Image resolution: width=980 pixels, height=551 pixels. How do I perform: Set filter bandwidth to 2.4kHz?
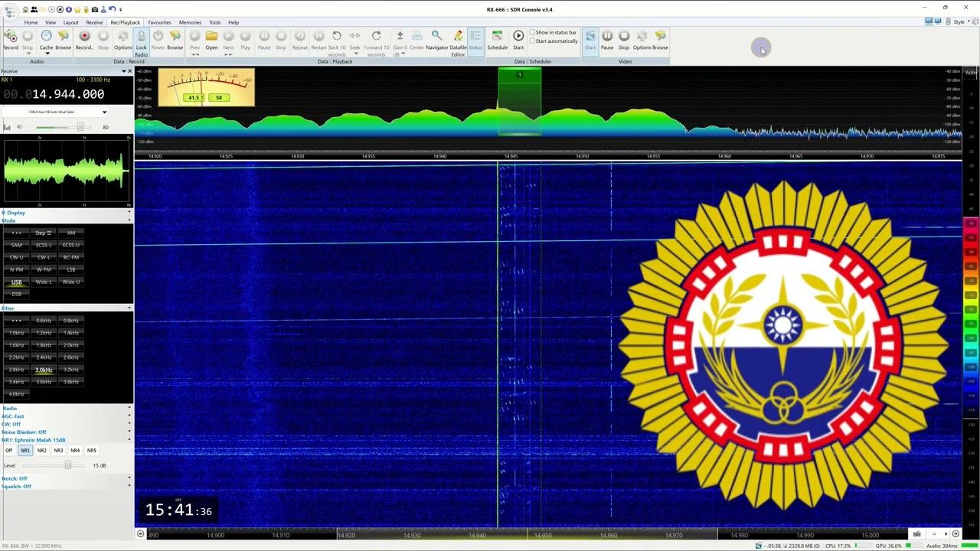click(44, 357)
